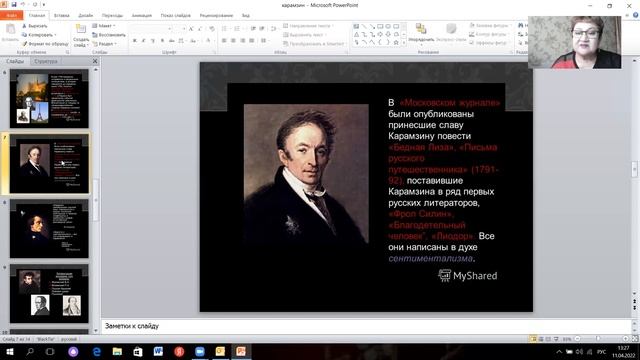640x360 pixels.
Task: Select the slide thumbnail with Eiffel Tower picture
Action: pos(49,98)
